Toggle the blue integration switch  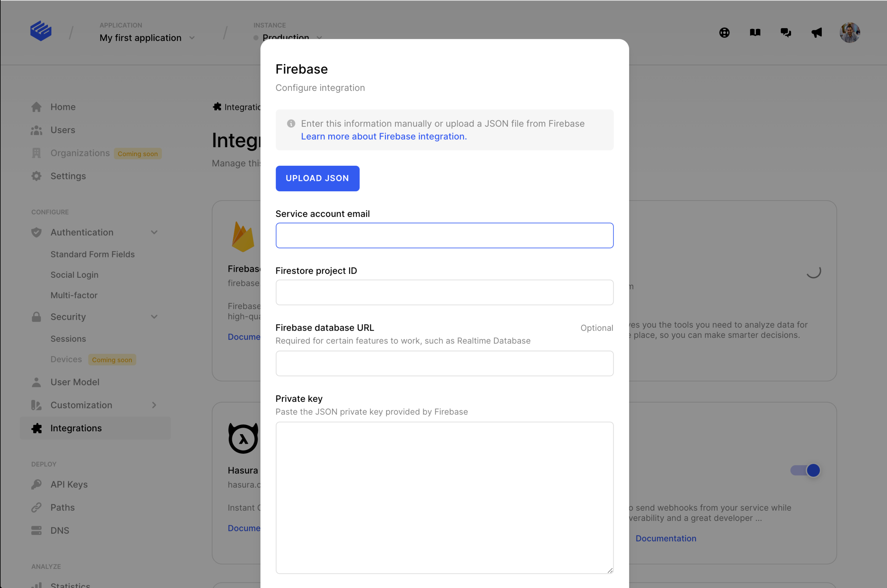[x=805, y=470]
